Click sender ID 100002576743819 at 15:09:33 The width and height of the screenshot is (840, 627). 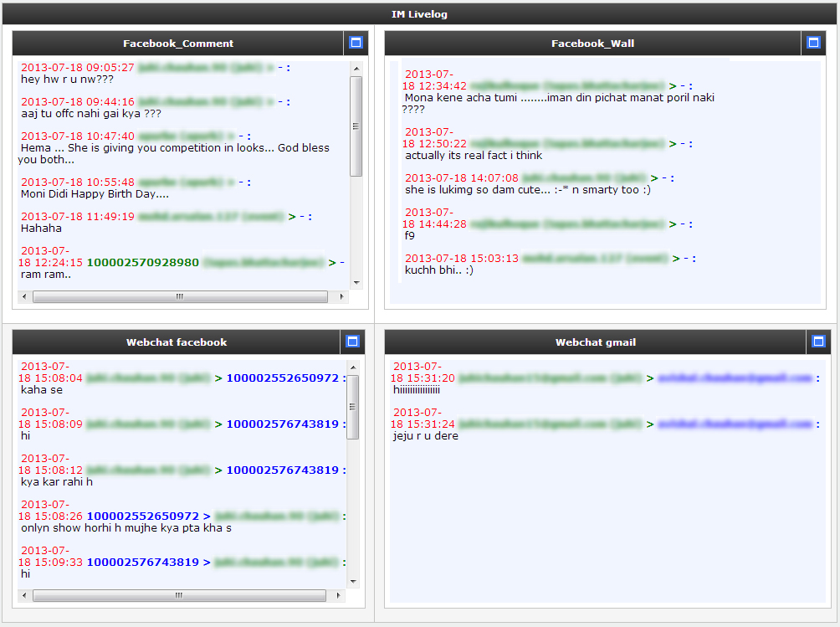coord(143,562)
